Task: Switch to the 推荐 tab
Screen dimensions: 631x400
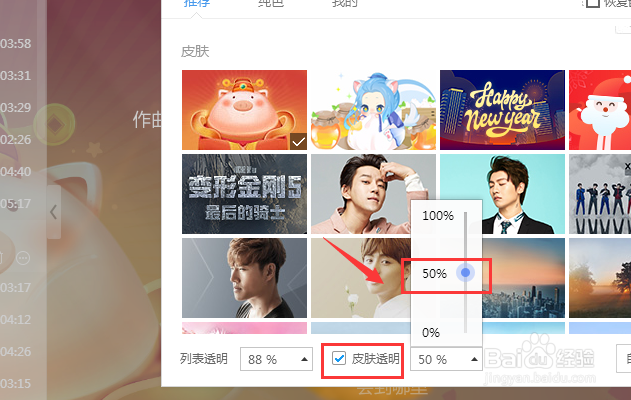Action: 196,4
